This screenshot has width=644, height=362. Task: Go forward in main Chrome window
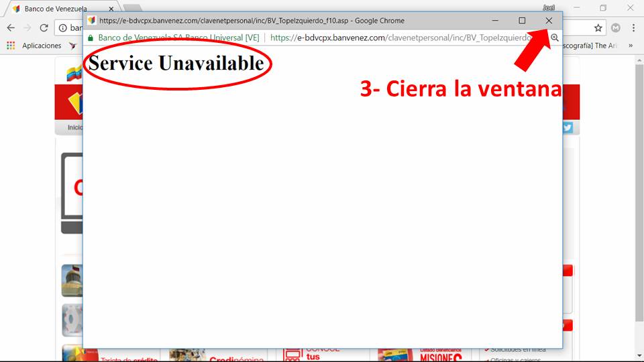[x=28, y=28]
